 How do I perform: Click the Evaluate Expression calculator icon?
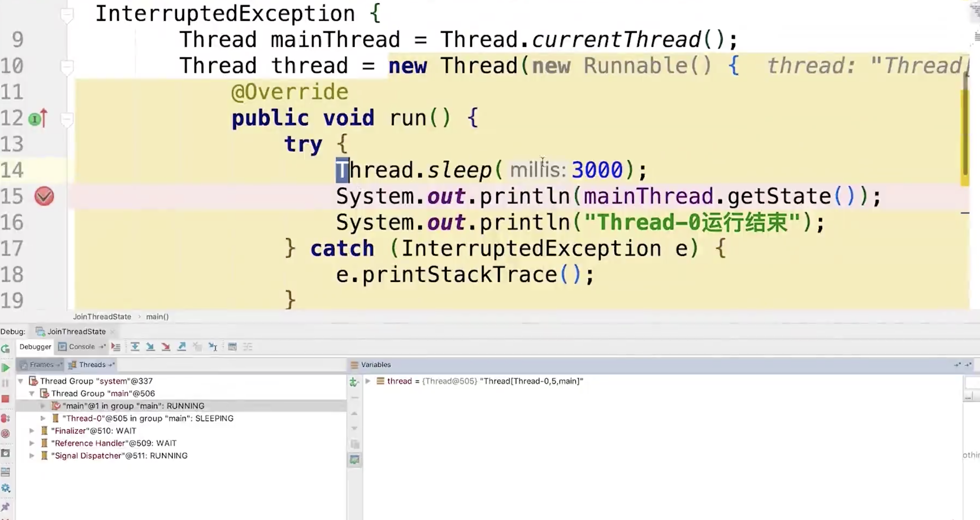pos(232,347)
